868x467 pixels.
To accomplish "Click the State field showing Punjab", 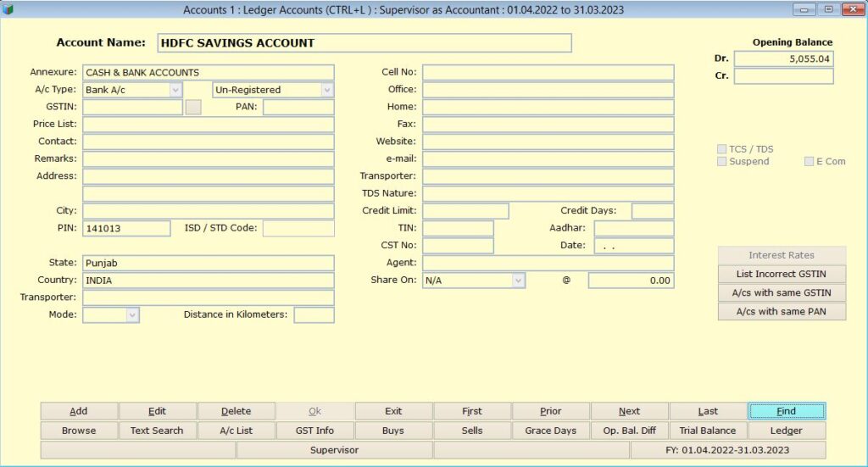I will [209, 263].
